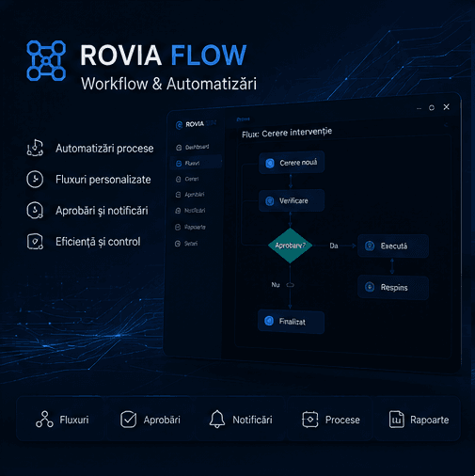Click the Rovia Flow network logo icon
Image resolution: width=475 pixels, height=476 pixels.
click(x=46, y=60)
